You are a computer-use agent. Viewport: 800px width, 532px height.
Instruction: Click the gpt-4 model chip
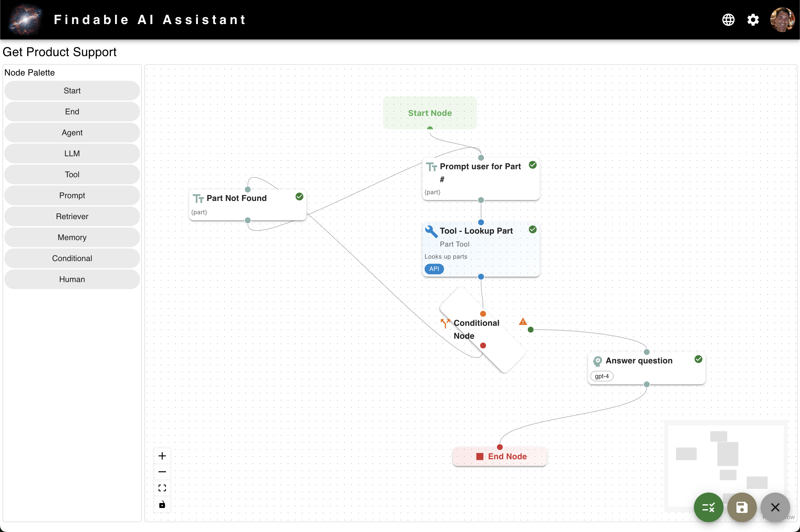601,376
